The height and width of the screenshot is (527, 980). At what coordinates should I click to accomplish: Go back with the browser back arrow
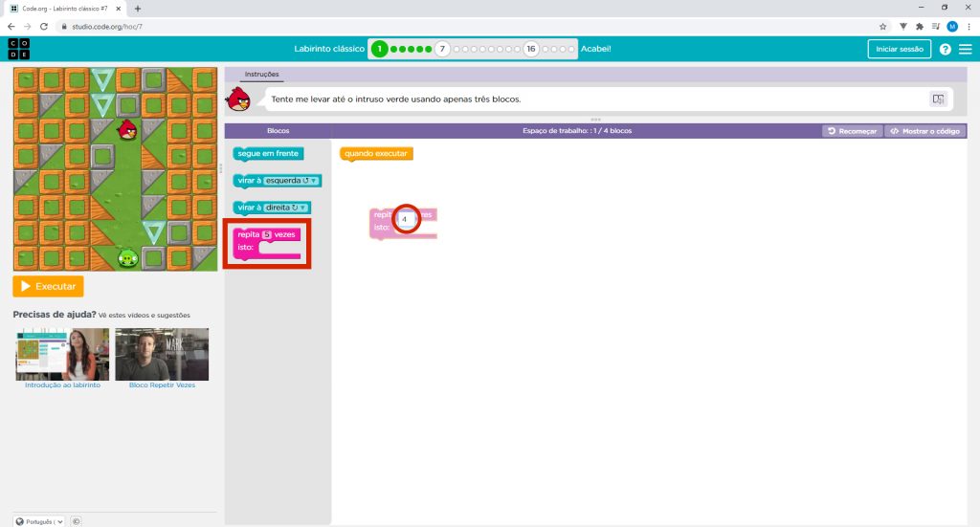coord(11,26)
